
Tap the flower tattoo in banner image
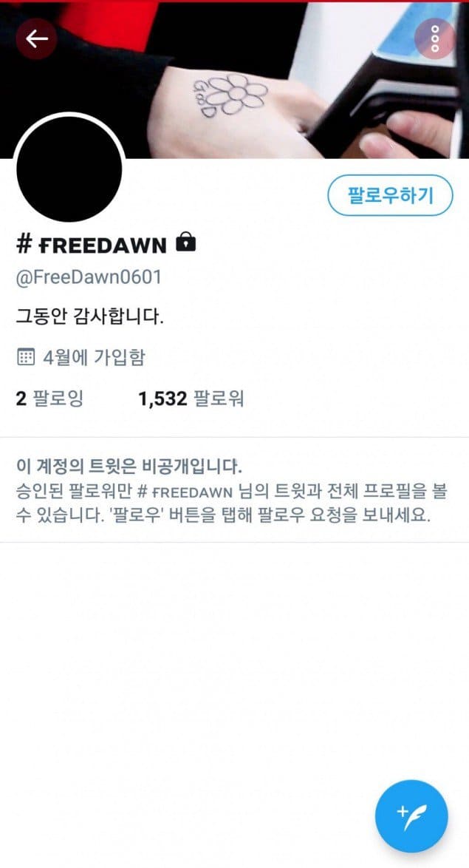[x=230, y=95]
